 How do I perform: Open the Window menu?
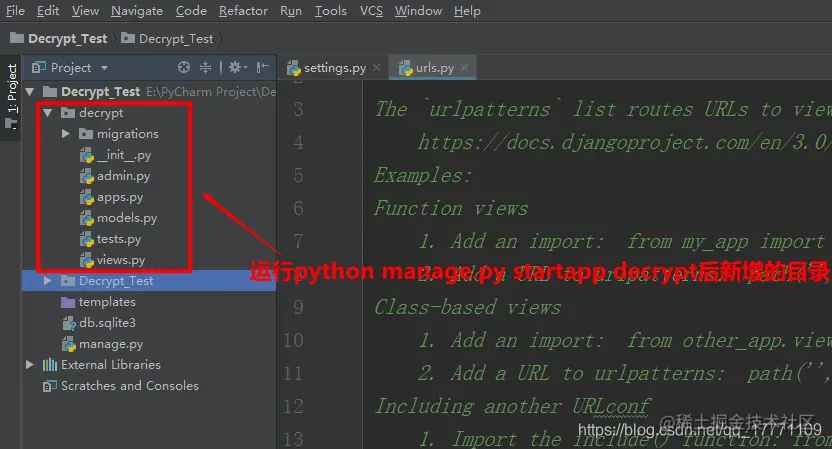point(418,11)
